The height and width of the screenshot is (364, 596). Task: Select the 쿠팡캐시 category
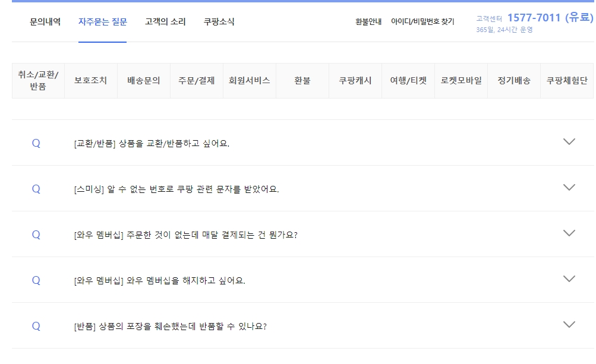355,81
